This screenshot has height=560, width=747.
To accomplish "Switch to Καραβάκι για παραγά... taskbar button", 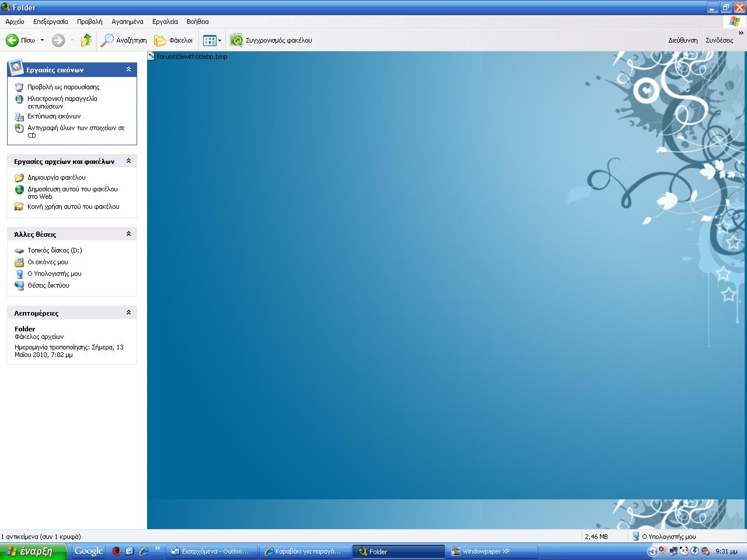I will click(305, 551).
